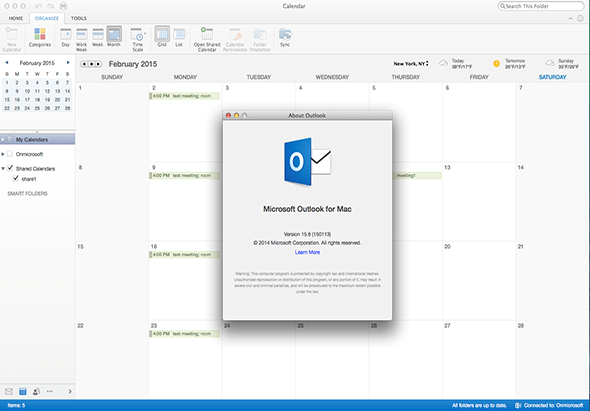Image resolution: width=590 pixels, height=411 pixels.
Task: Click the Sync ribbon icon
Action: click(x=285, y=37)
